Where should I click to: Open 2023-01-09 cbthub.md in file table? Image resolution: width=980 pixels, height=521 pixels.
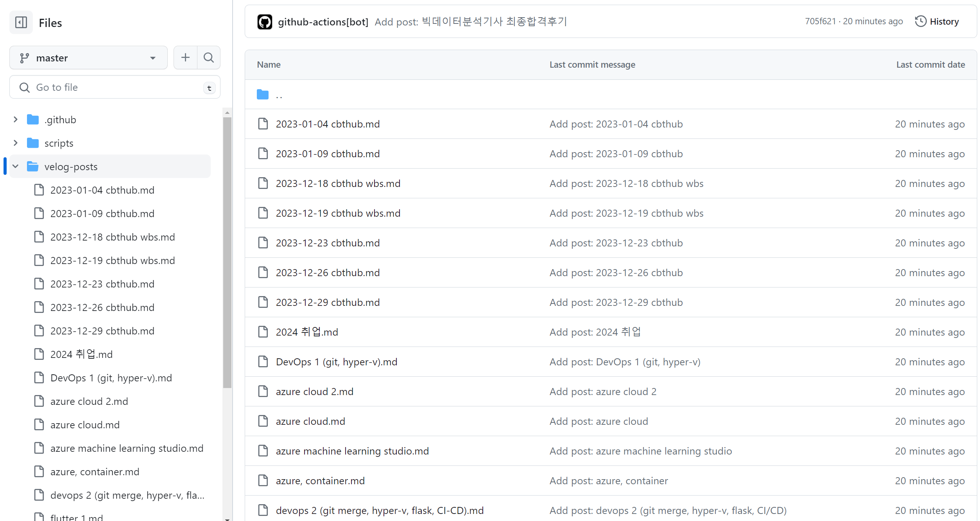pyautogui.click(x=328, y=154)
